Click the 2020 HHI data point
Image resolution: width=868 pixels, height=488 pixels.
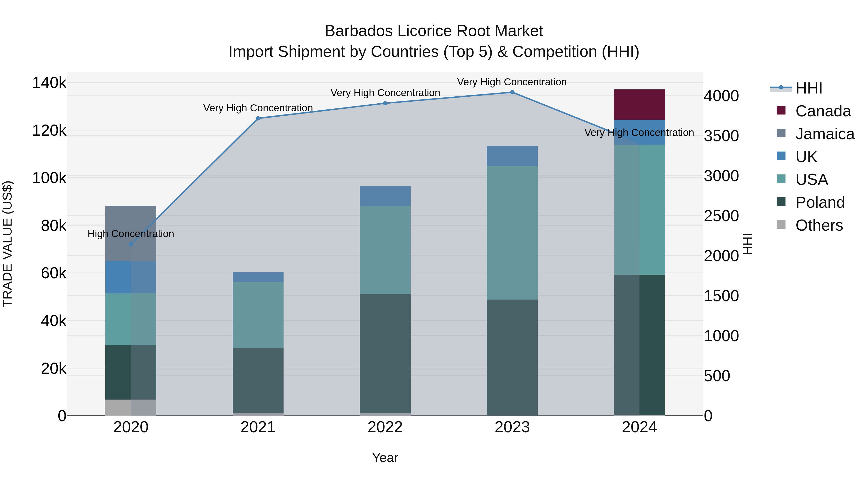[x=131, y=244]
